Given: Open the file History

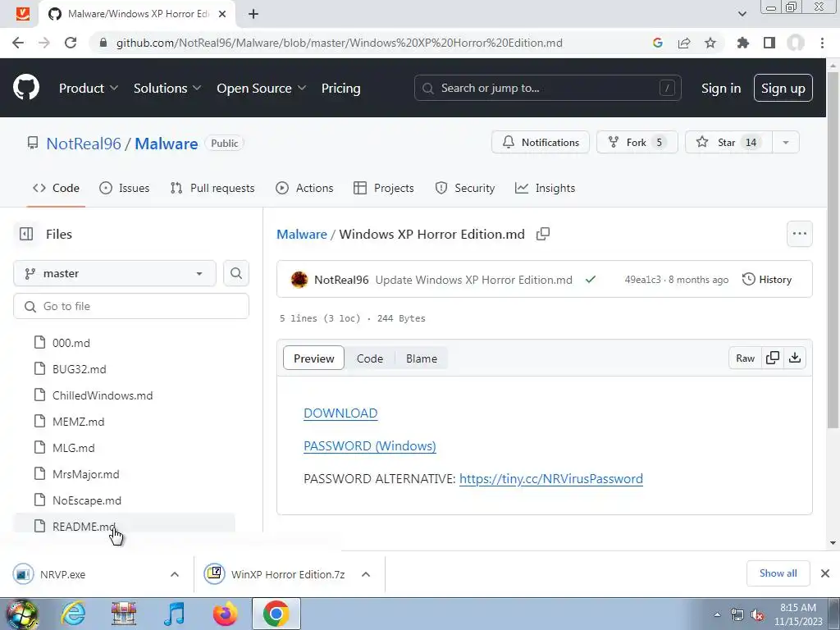Looking at the screenshot, I should (767, 279).
